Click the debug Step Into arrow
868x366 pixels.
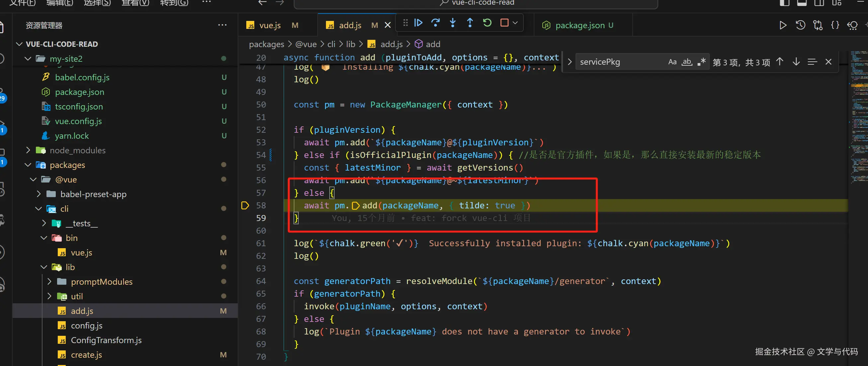pyautogui.click(x=452, y=23)
